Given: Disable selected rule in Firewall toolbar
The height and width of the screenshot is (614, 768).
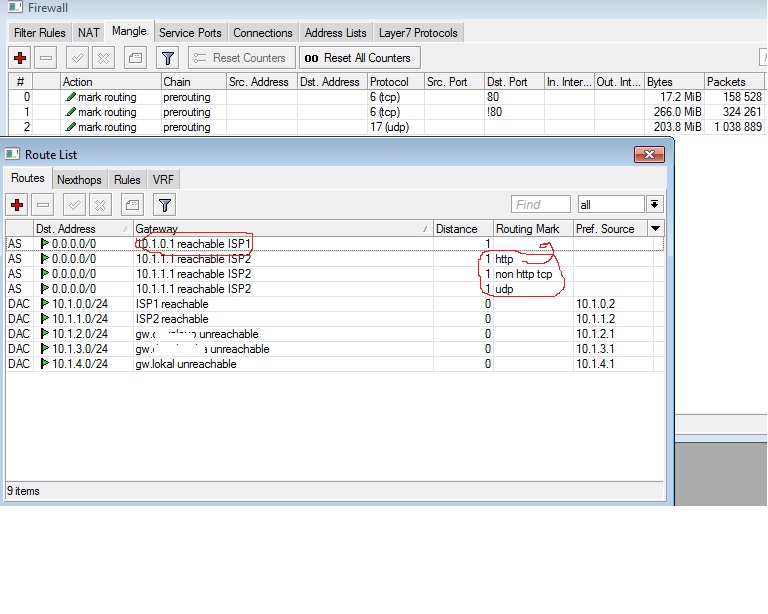Looking at the screenshot, I should point(103,58).
